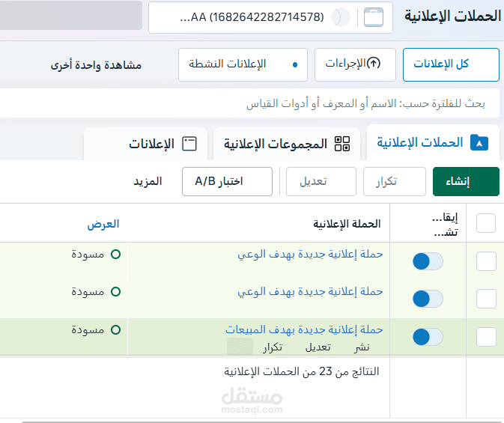
Task: Click the إيقا.../تش... on-off column header
Action: pos(445,225)
